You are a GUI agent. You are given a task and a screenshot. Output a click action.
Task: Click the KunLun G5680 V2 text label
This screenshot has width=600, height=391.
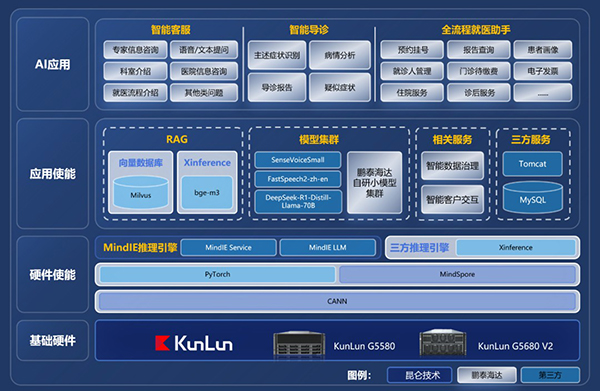click(x=515, y=346)
